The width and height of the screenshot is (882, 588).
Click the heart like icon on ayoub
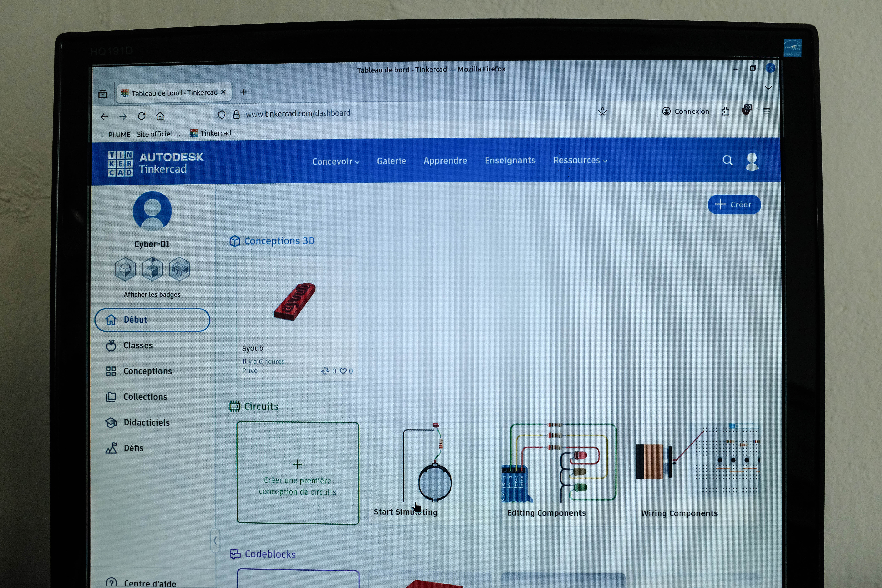[x=343, y=371]
